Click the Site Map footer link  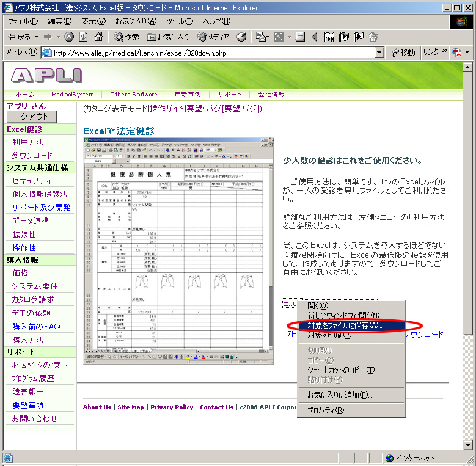click(131, 407)
